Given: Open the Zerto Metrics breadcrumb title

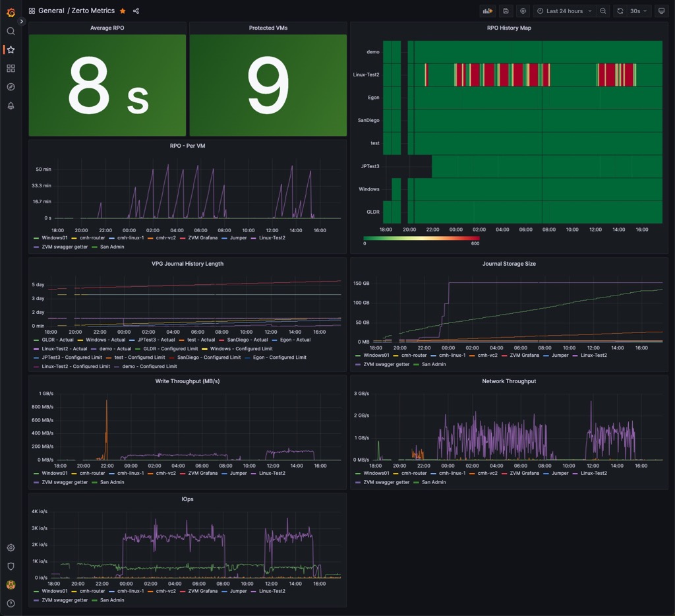Looking at the screenshot, I should [x=93, y=11].
